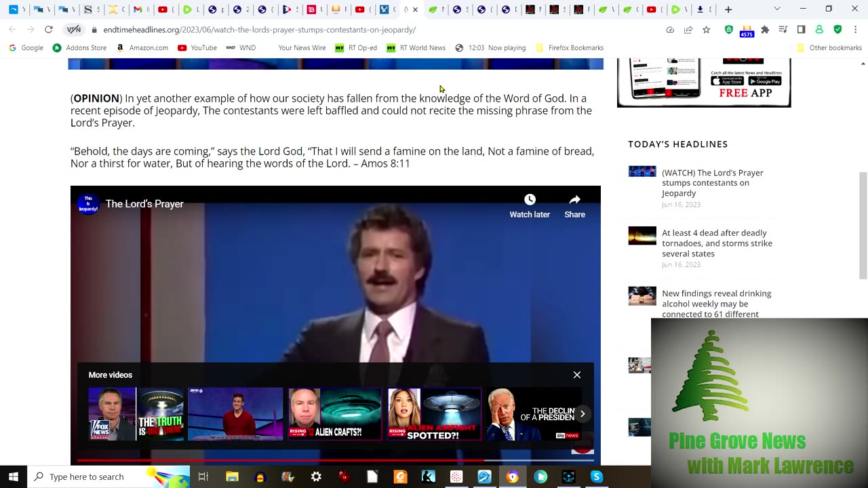The height and width of the screenshot is (488, 868).
Task: Close the More videos overlay
Action: click(577, 375)
